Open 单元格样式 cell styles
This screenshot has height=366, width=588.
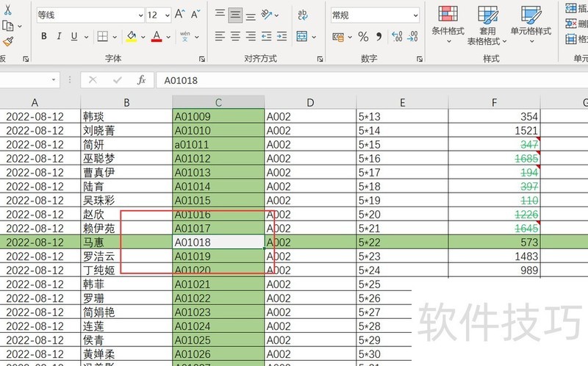coord(531,24)
